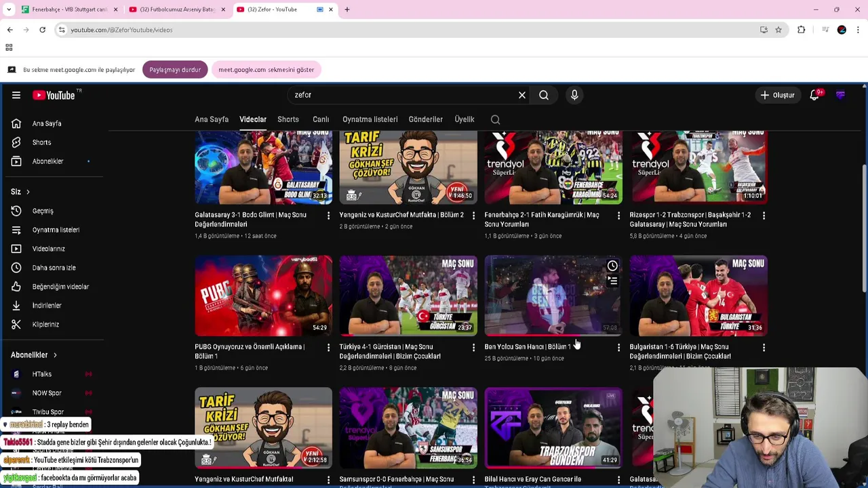Image resolution: width=868 pixels, height=488 pixels.
Task: Switch to Futbolcumuz Arseniy Batag browser tab
Action: (176, 9)
